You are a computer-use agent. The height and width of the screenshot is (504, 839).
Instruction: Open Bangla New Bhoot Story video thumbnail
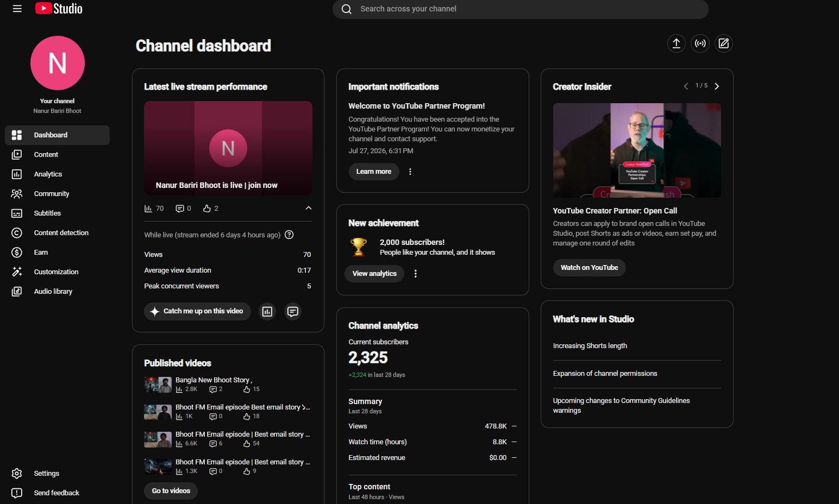tap(158, 385)
